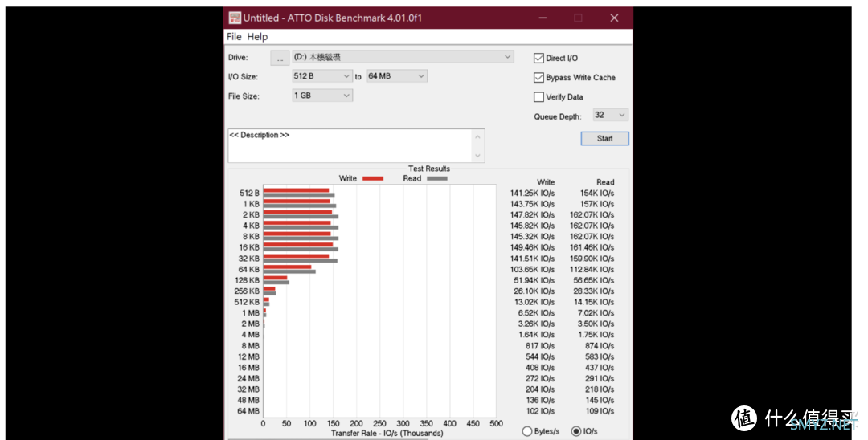868x440 pixels.
Task: Click the 147.82K IO/s write value
Action: [532, 214]
